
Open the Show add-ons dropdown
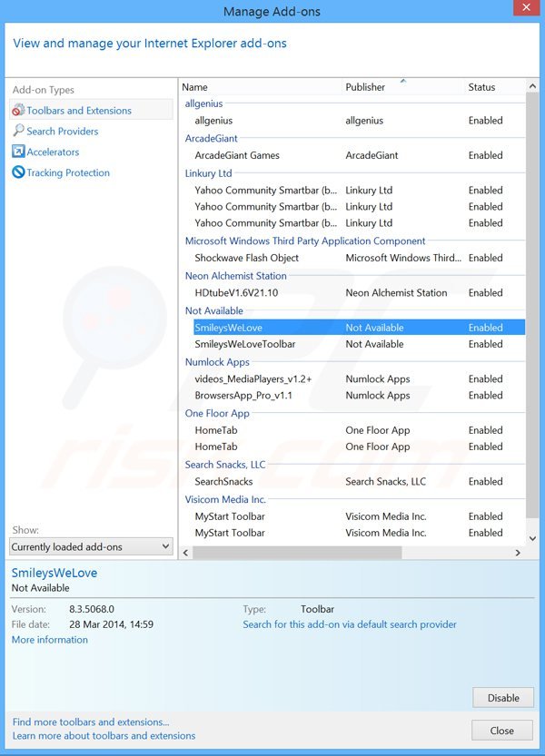coord(91,546)
